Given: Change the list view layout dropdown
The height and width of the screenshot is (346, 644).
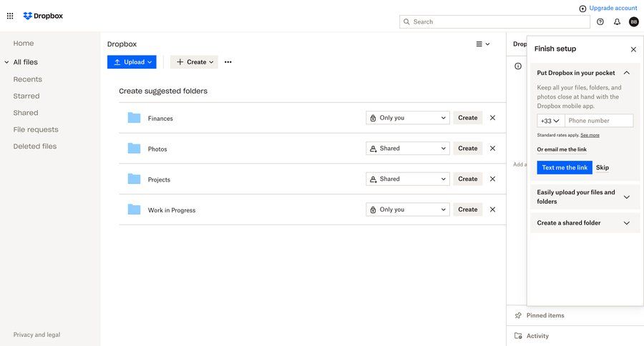Looking at the screenshot, I should coord(482,44).
